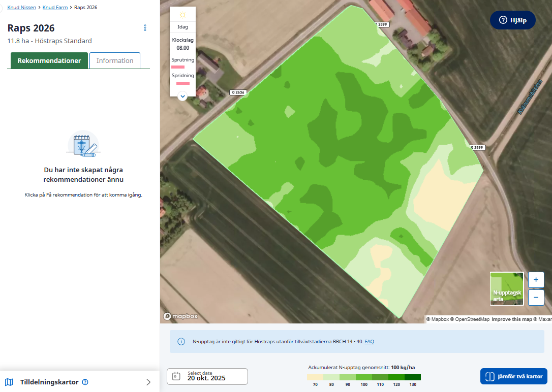The width and height of the screenshot is (552, 392).
Task: Click the Tilldelningskartor help question icon
Action: click(85, 382)
